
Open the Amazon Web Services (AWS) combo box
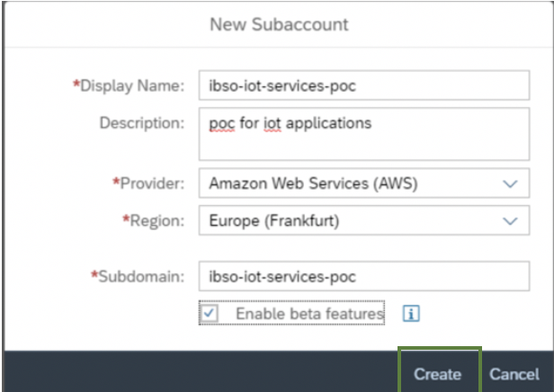click(x=364, y=183)
